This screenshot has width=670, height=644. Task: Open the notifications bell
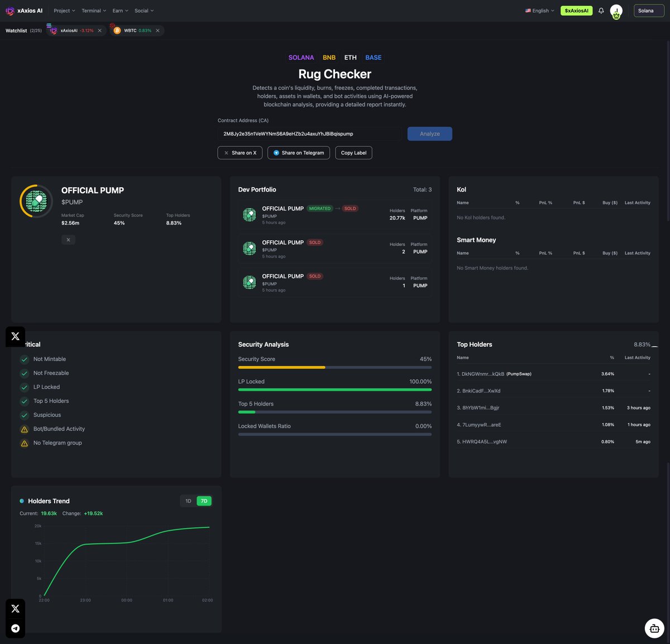tap(601, 11)
